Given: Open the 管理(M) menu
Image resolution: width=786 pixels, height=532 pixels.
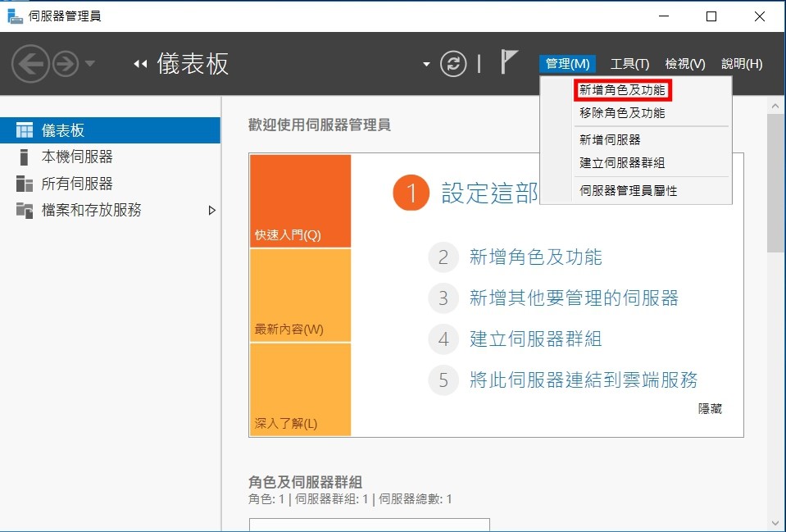Looking at the screenshot, I should [567, 64].
